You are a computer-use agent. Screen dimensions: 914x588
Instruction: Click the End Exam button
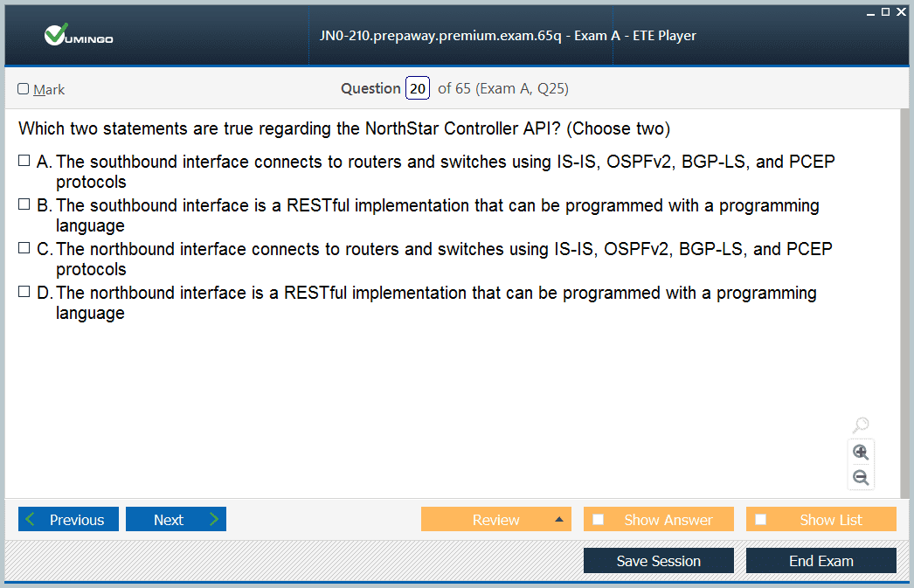point(821,561)
